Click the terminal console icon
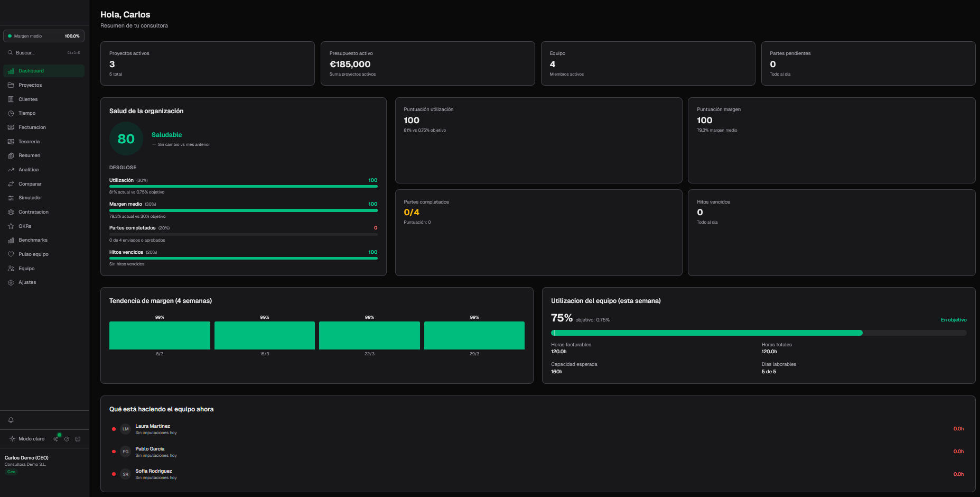Image resolution: width=980 pixels, height=497 pixels. click(78, 439)
